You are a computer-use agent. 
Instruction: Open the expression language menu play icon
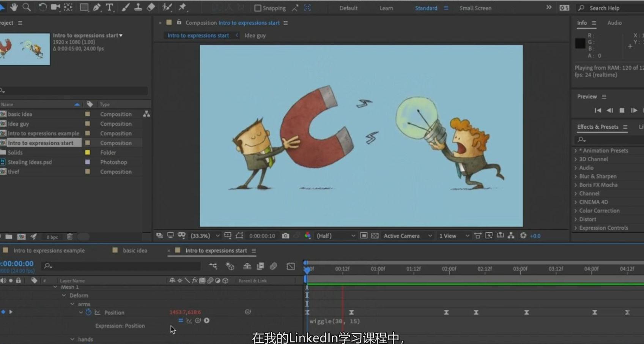coord(206,320)
